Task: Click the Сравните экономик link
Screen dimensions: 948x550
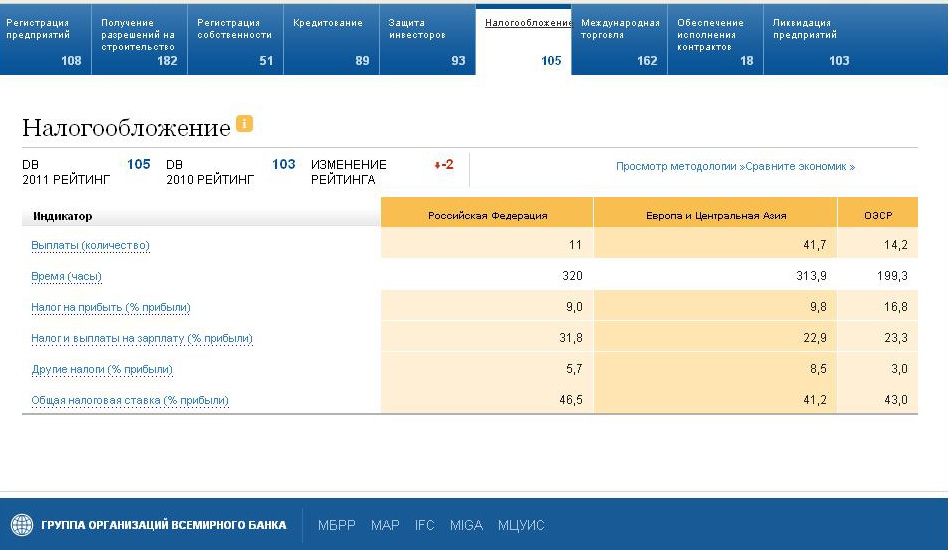Action: click(800, 167)
